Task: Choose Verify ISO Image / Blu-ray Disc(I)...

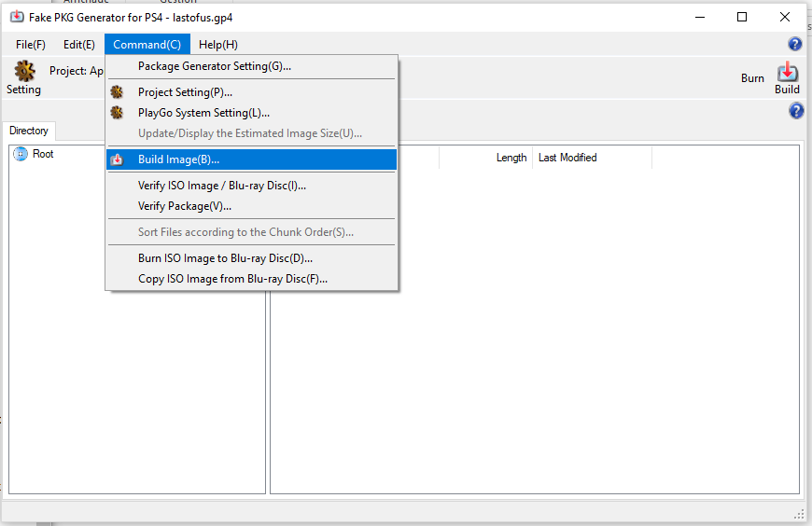Action: click(252, 186)
